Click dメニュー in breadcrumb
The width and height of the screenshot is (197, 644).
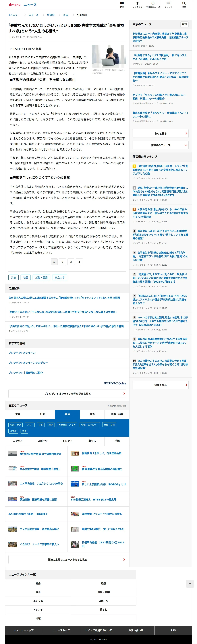14,15
